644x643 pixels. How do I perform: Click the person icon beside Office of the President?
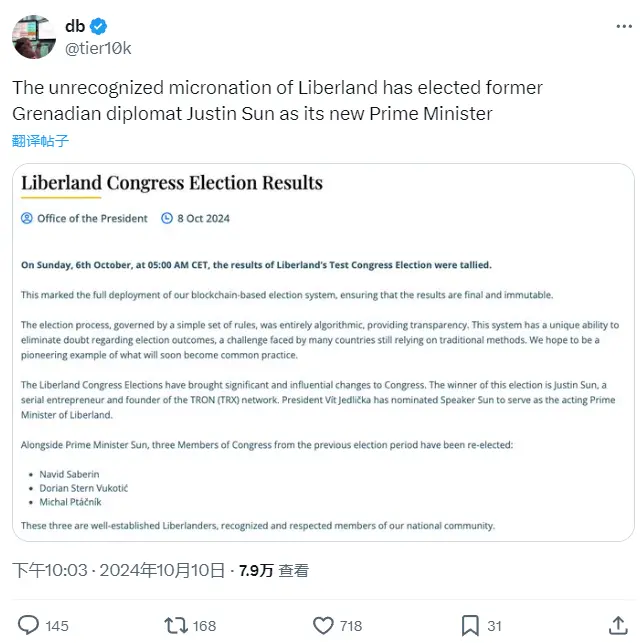coord(27,218)
